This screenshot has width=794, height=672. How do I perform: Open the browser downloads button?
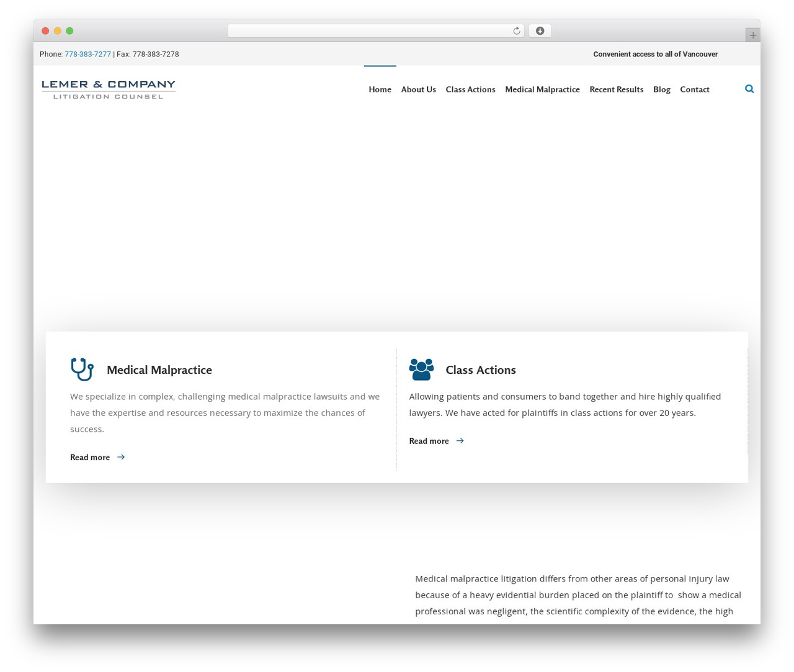pyautogui.click(x=540, y=31)
